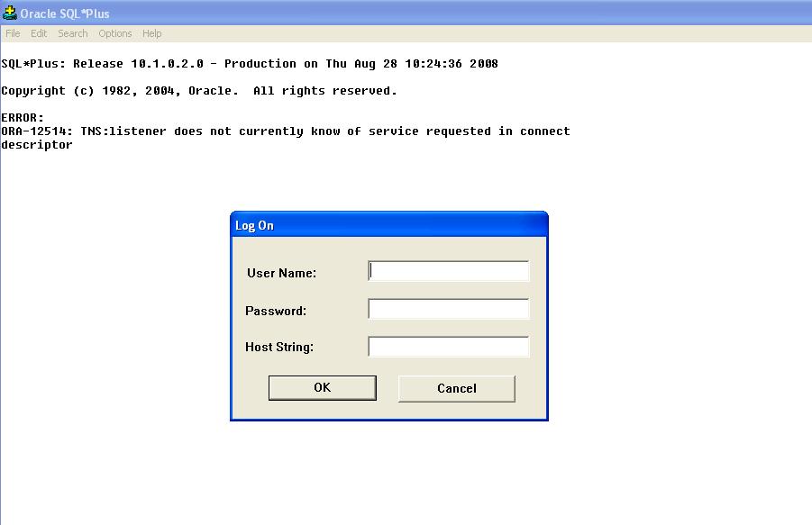Open the File menu

tap(13, 33)
